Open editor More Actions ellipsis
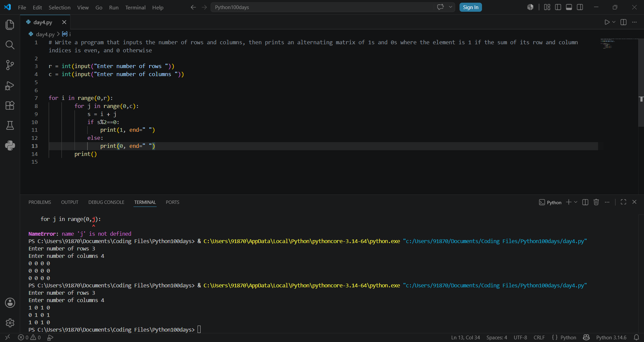644x342 pixels. pos(634,22)
